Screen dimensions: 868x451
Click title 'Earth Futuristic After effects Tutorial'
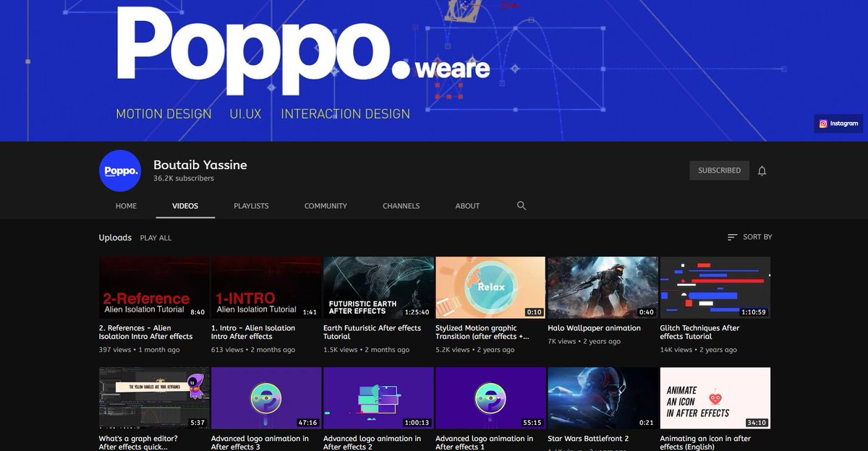click(x=372, y=332)
